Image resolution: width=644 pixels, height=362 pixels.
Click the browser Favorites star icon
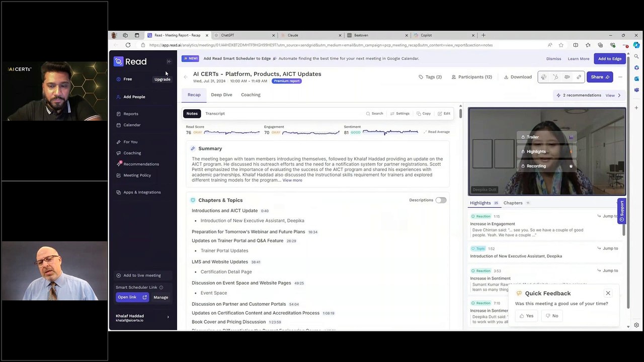click(561, 45)
